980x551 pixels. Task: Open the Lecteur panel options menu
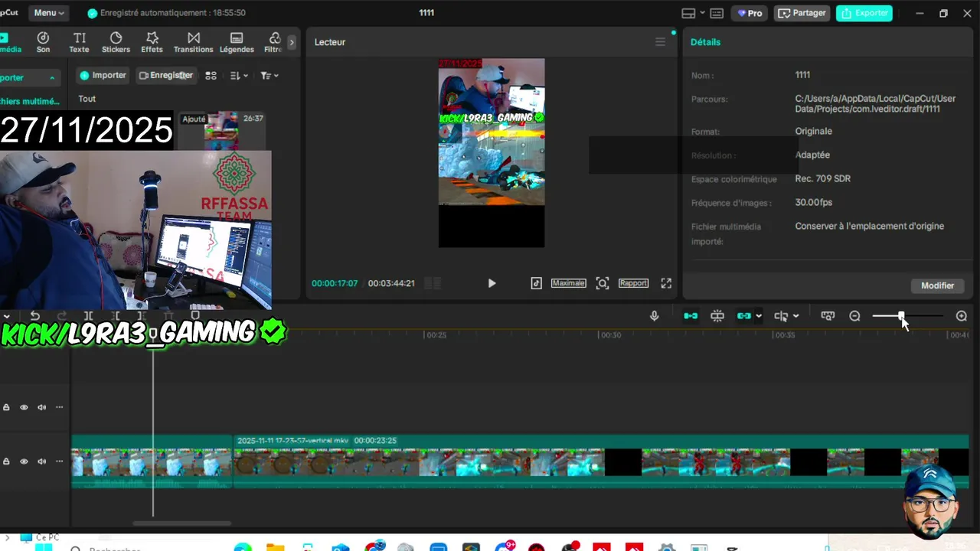click(x=660, y=42)
